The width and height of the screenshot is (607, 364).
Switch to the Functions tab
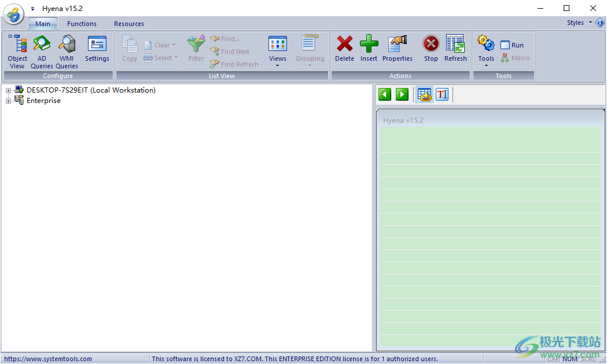coord(82,24)
